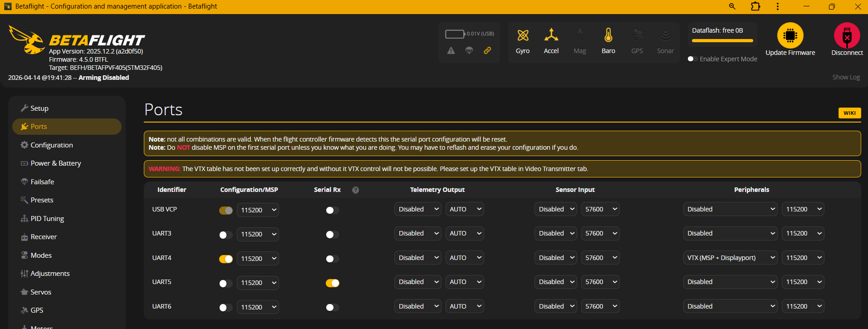Viewport: 868px width, 329px height.
Task: Open UART4 Peripherals VTX dropdown
Action: (x=731, y=258)
